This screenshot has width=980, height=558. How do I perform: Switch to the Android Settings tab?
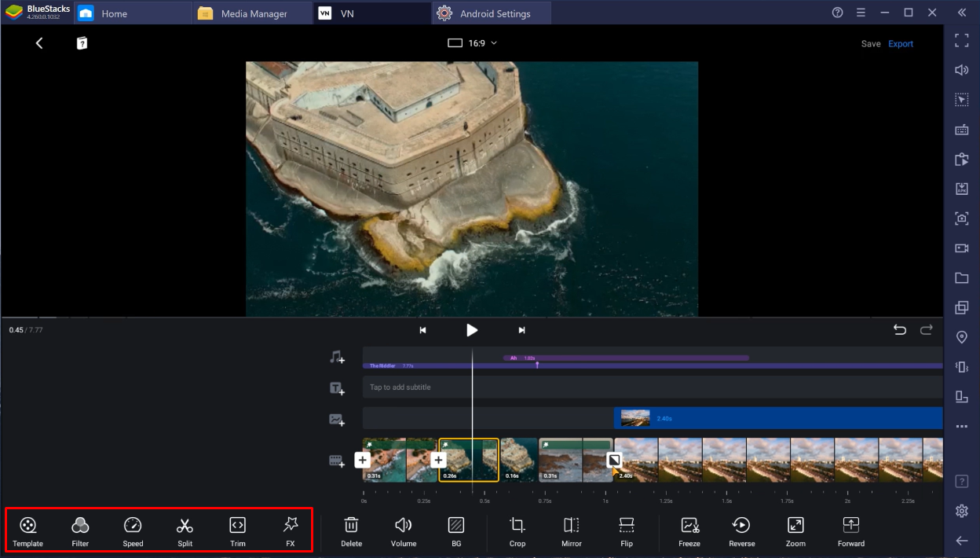coord(494,13)
